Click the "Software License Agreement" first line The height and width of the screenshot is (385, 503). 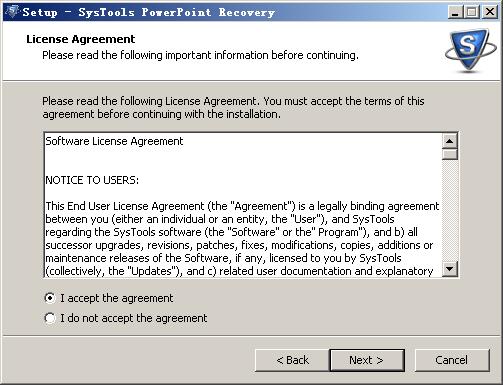coord(114,141)
